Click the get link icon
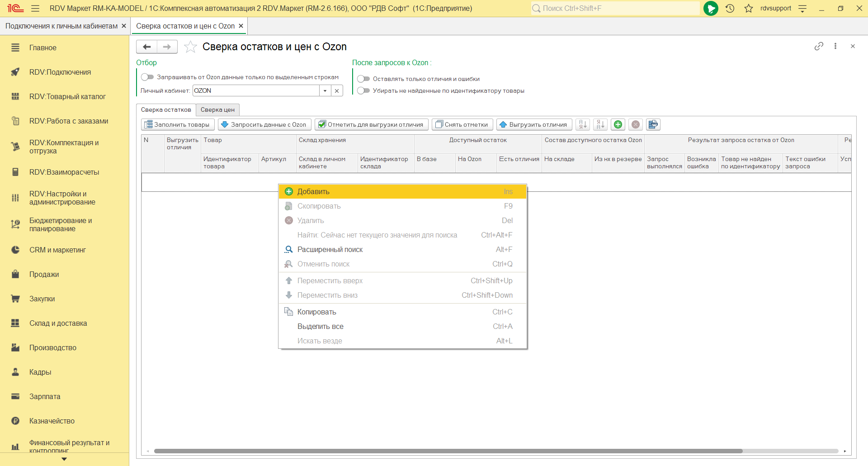The image size is (868, 466). point(819,46)
